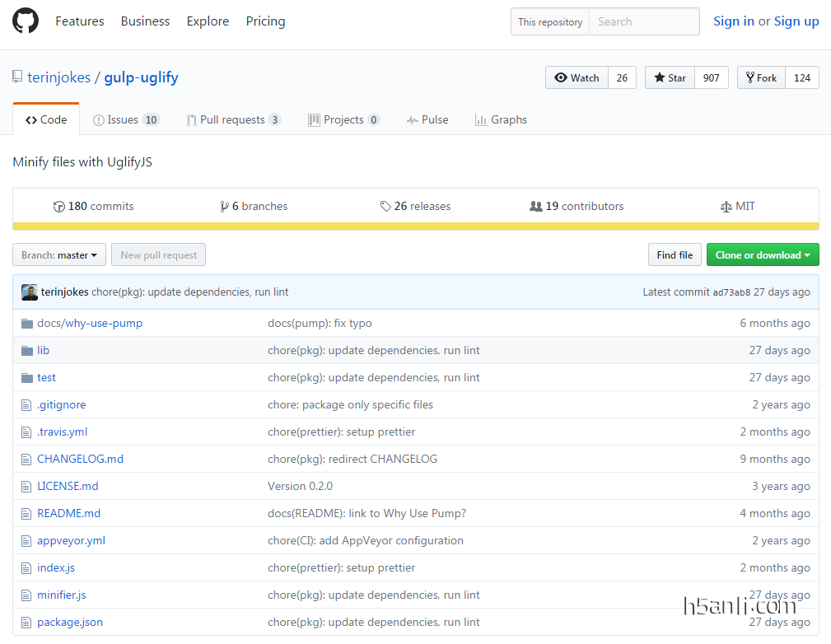Click the MIT license scales icon

[x=726, y=206]
